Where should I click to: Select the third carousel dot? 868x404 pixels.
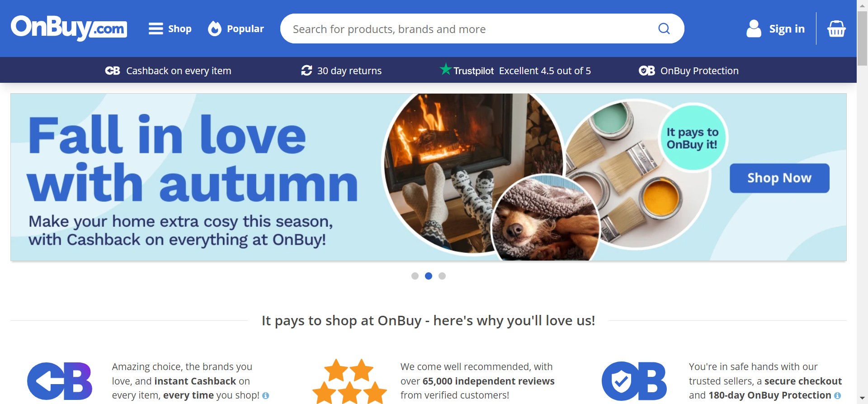click(x=442, y=276)
